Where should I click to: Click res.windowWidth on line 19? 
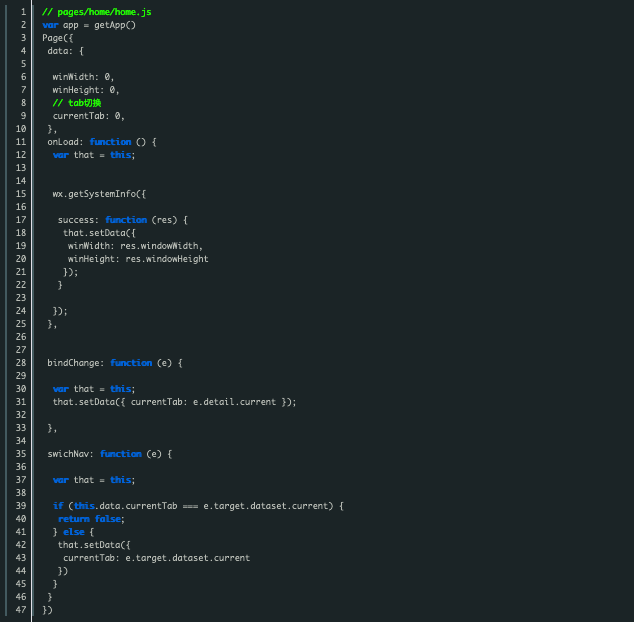(x=159, y=246)
